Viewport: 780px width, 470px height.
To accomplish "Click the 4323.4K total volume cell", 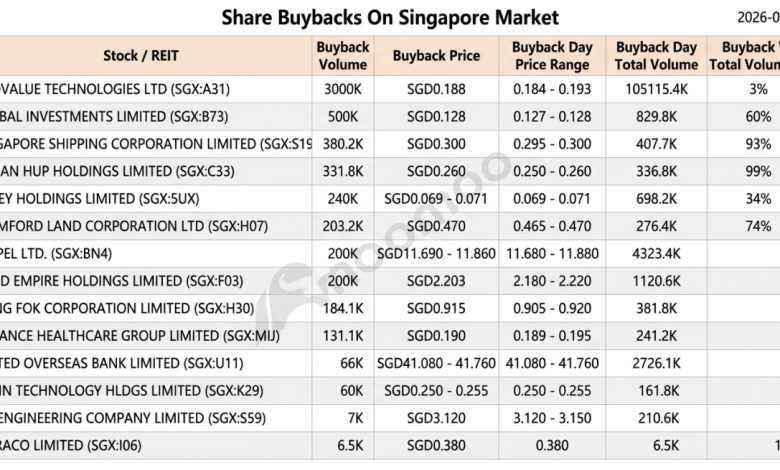I will coord(656,254).
